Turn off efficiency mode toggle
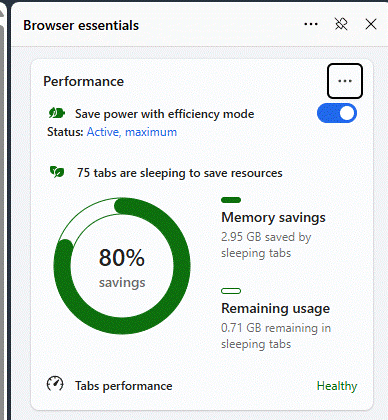388x420 pixels. [337, 113]
